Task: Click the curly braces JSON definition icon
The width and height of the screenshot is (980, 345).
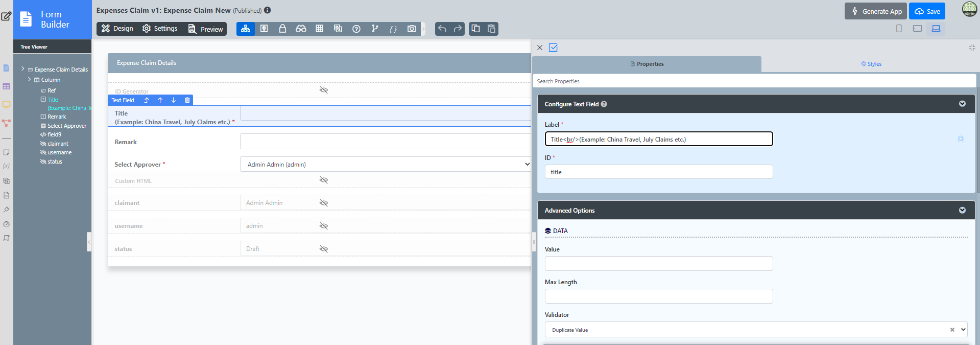Action: [x=393, y=29]
